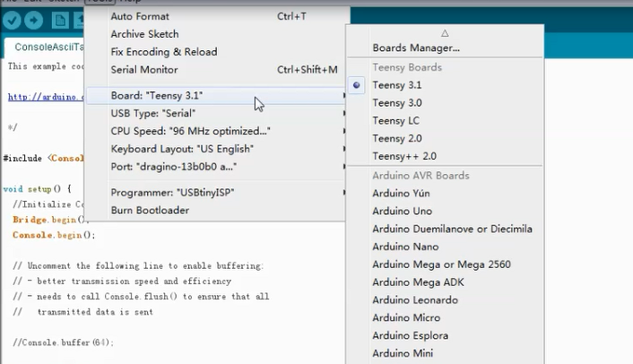
Task: Switch to the ConsoleAsciiTable sketch tab
Action: point(45,48)
